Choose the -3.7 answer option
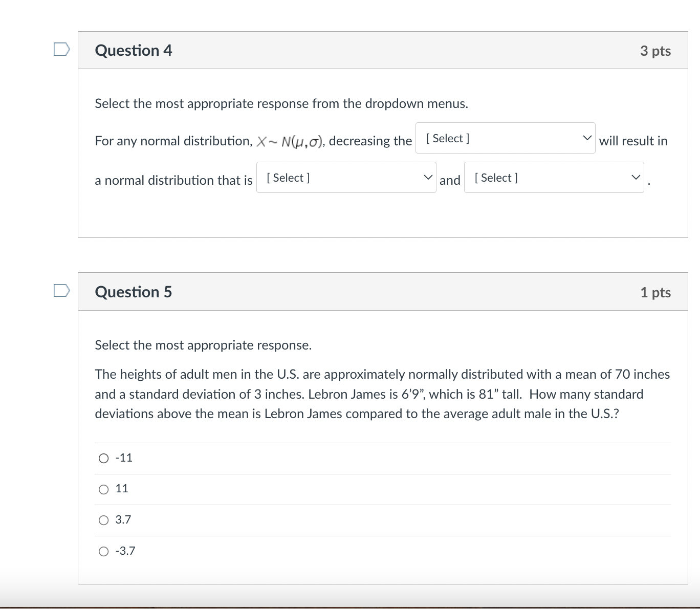Viewport: 700px width, 609px height. [103, 551]
